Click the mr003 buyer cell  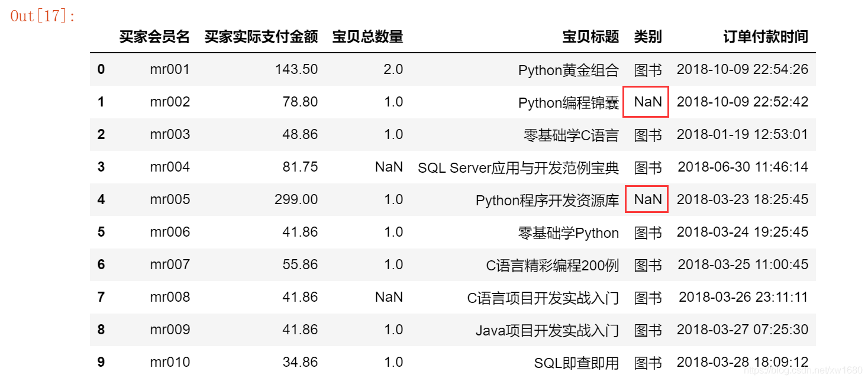(170, 134)
